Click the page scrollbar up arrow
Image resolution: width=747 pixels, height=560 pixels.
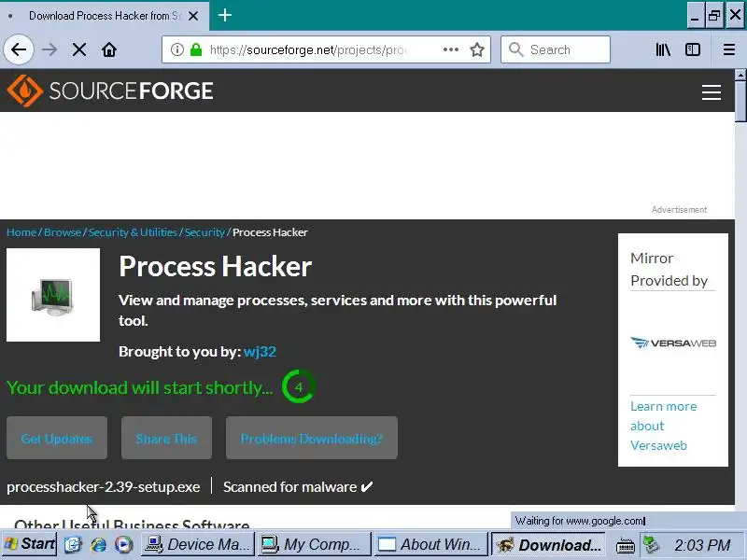click(x=740, y=75)
